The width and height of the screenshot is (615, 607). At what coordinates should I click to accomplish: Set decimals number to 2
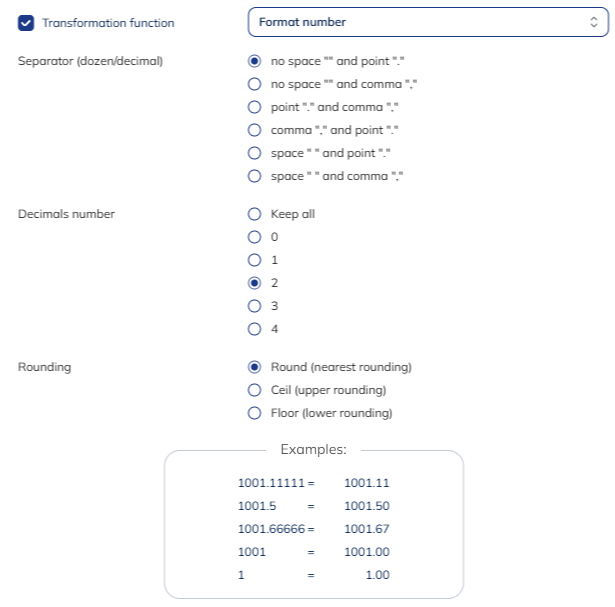(255, 283)
